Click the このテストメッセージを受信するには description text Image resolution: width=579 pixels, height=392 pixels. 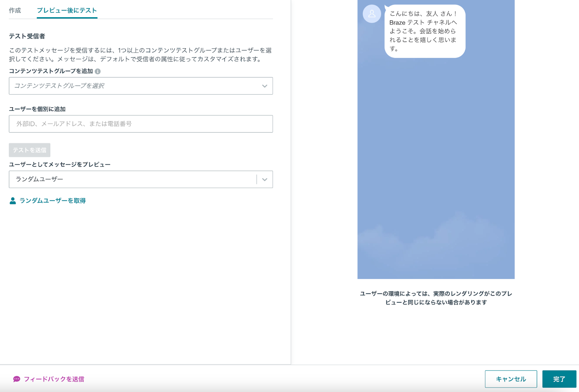click(140, 55)
